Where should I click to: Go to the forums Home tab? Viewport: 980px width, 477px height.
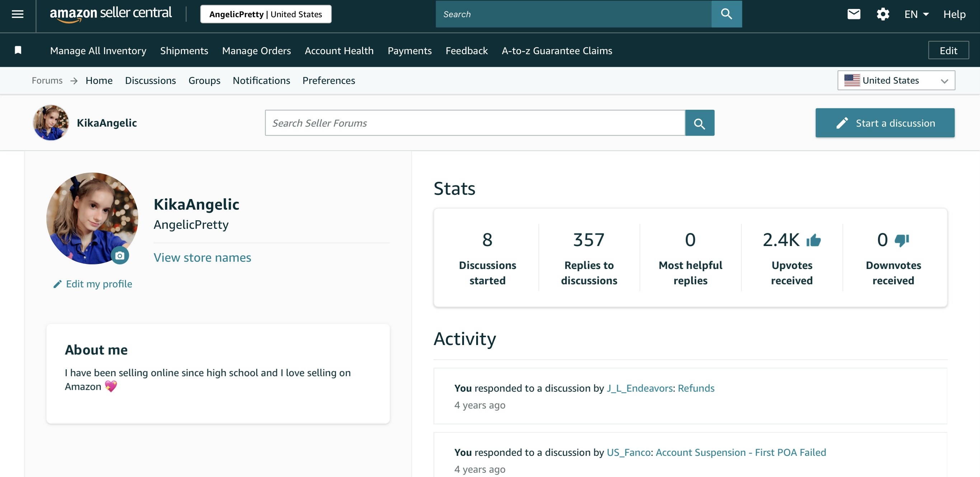pos(99,80)
